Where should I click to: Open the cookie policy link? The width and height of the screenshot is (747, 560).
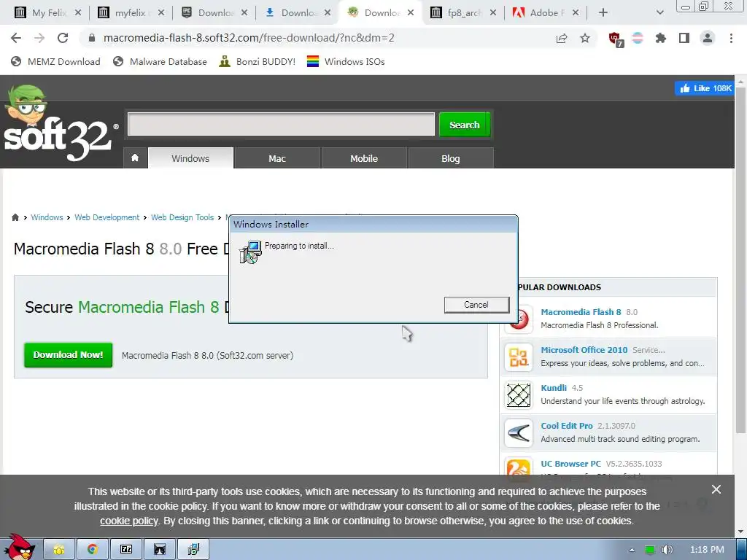[x=128, y=521]
